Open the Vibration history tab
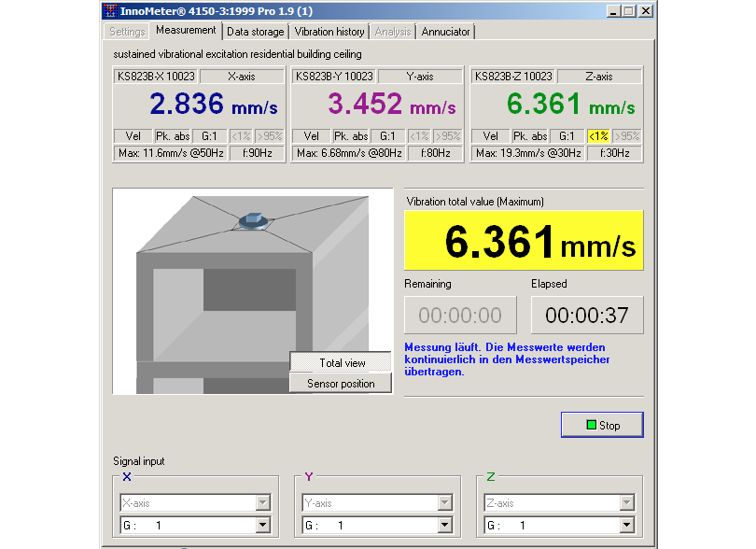 (x=329, y=32)
